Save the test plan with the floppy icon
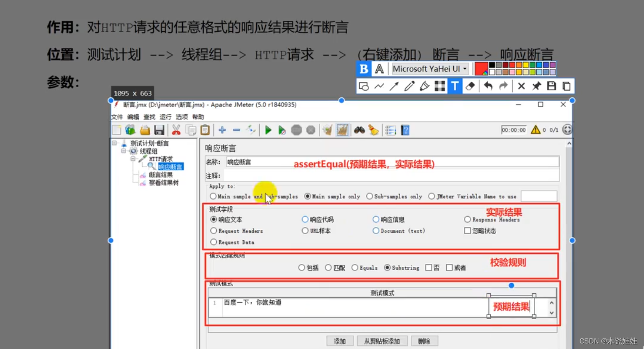This screenshot has height=349, width=644. coord(159,130)
